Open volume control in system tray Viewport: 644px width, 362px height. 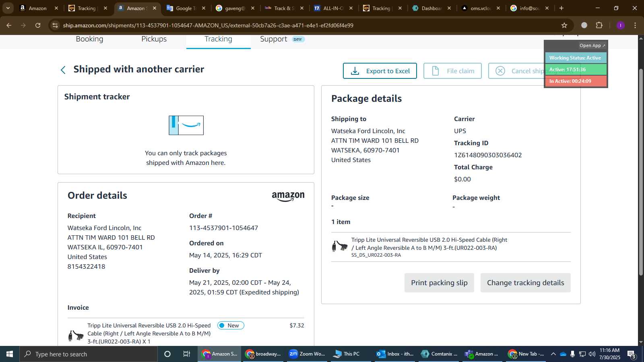592,354
